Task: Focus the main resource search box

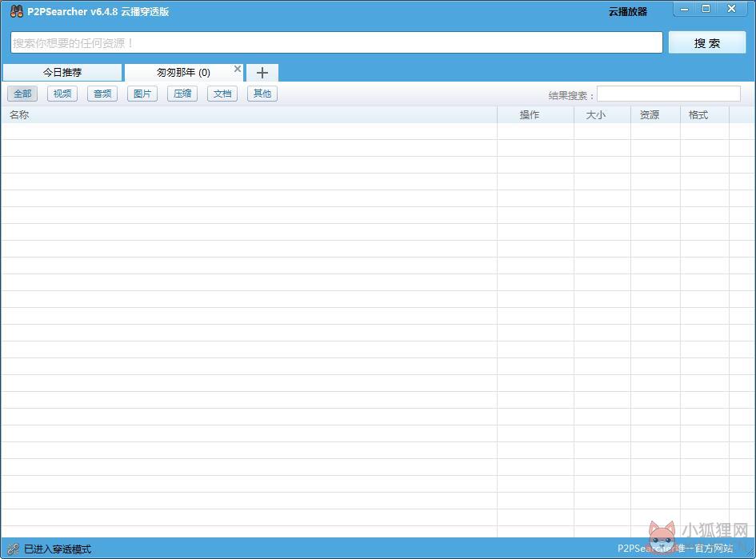Action: click(337, 43)
